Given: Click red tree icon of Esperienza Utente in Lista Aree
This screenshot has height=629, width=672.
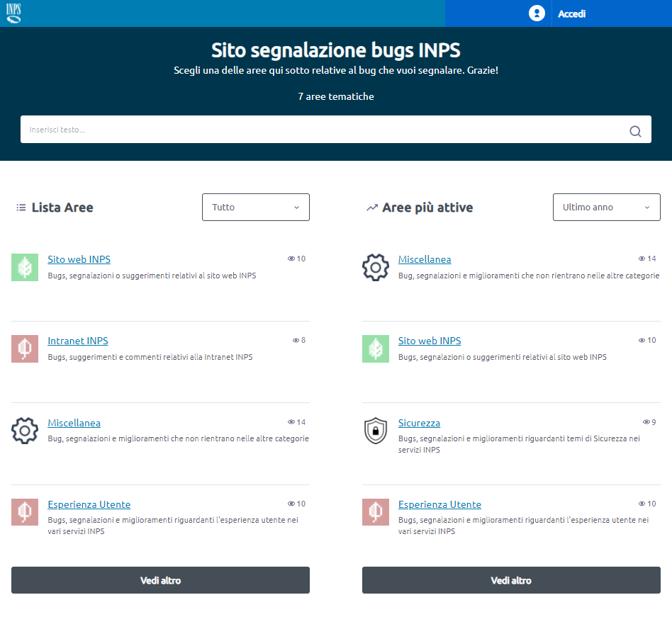Looking at the screenshot, I should click(25, 512).
